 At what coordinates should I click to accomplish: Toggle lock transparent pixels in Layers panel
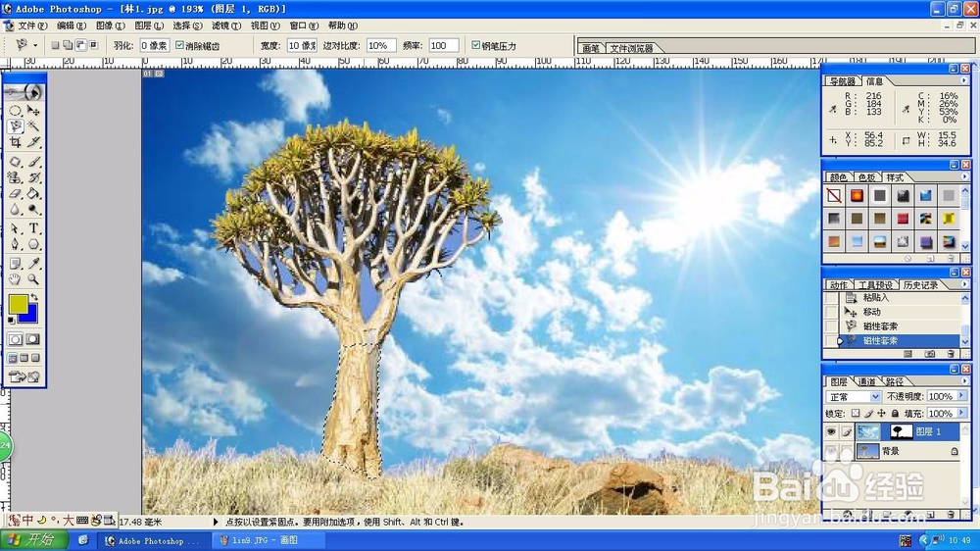point(856,414)
